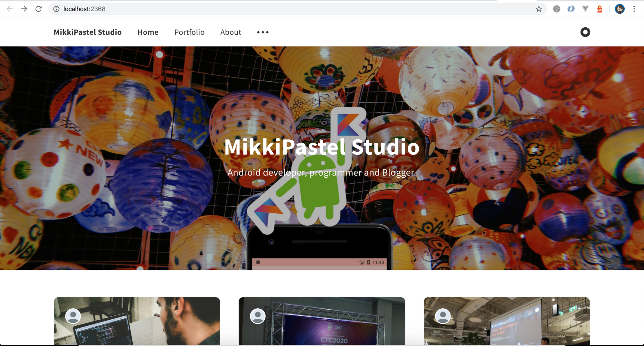644x346 pixels.
Task: Click the Android developer tagline text
Action: point(322,173)
